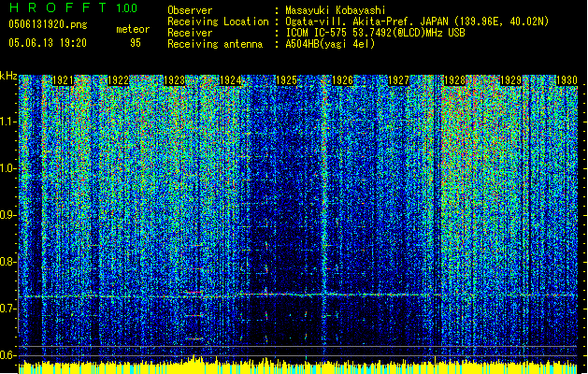Click the 1930 time marker

pyautogui.click(x=566, y=80)
